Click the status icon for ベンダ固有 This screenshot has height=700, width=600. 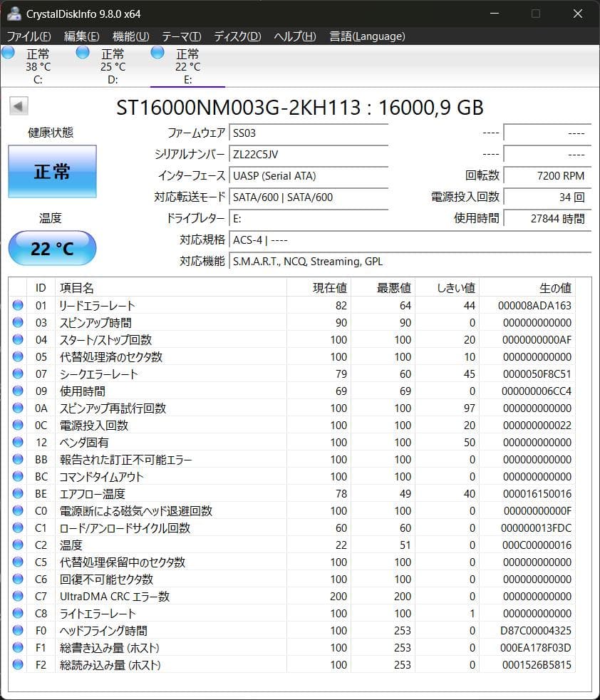tap(18, 442)
